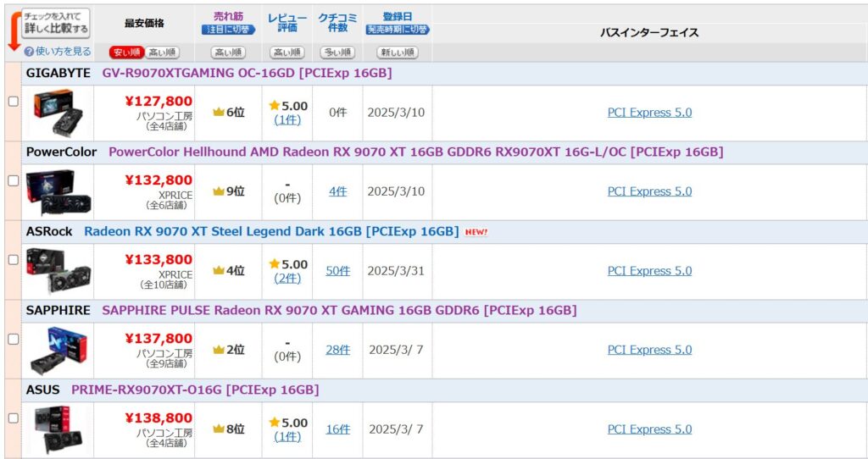Click the NEW! badge beside ASRock
The height and width of the screenshot is (459, 868).
[476, 232]
